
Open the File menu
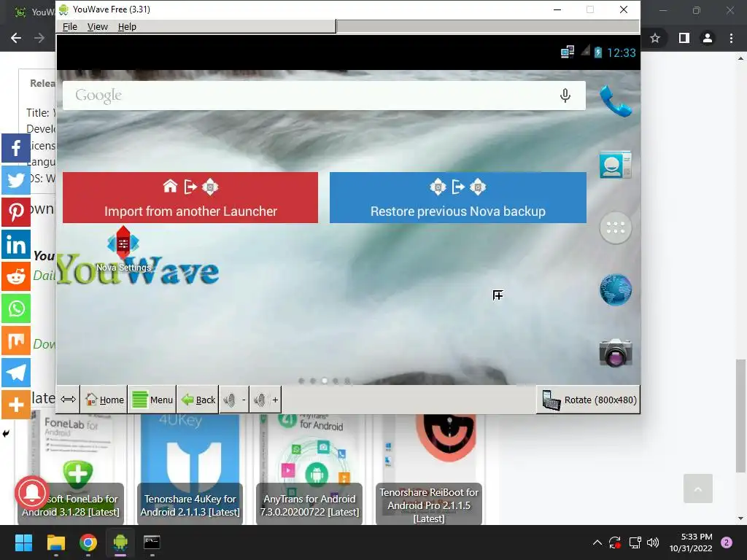click(69, 27)
